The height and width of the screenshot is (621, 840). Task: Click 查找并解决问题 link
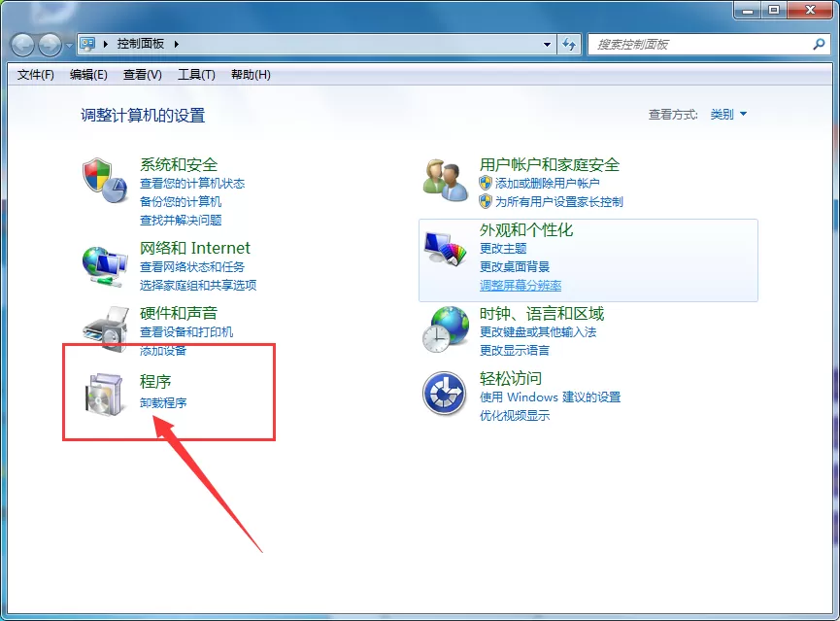click(x=181, y=220)
